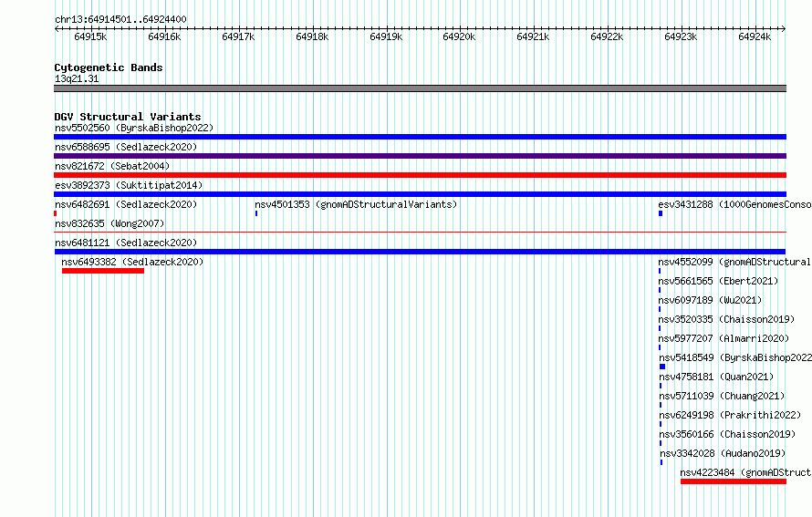
Task: Open nsv4223484 gnomAD variant label
Action: (x=745, y=472)
